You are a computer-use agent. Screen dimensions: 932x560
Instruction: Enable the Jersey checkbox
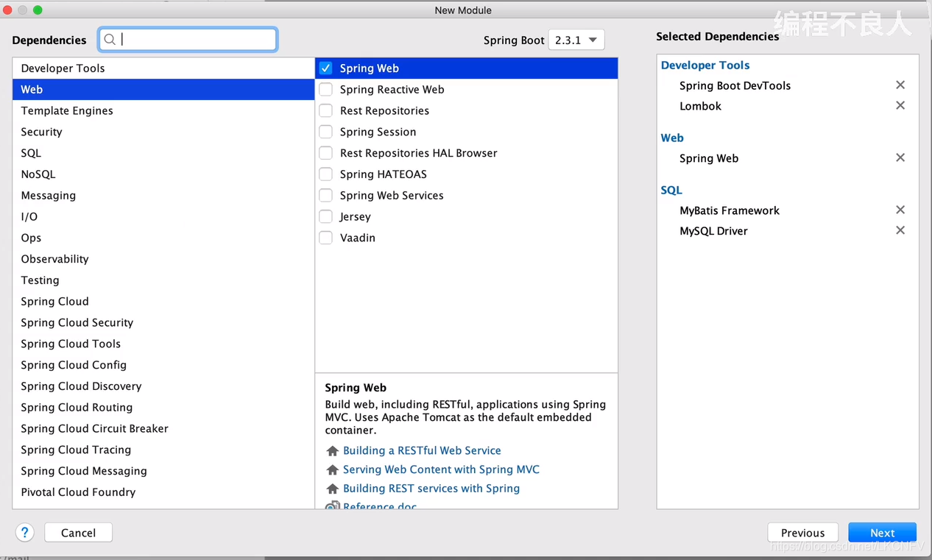(x=325, y=217)
